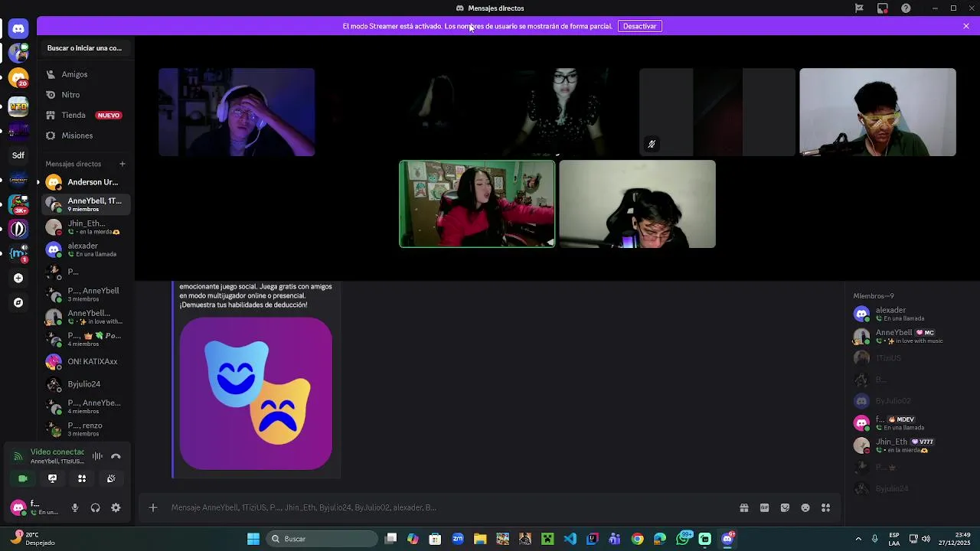Click the masks game activity image
The height and width of the screenshot is (551, 980).
[x=256, y=393]
